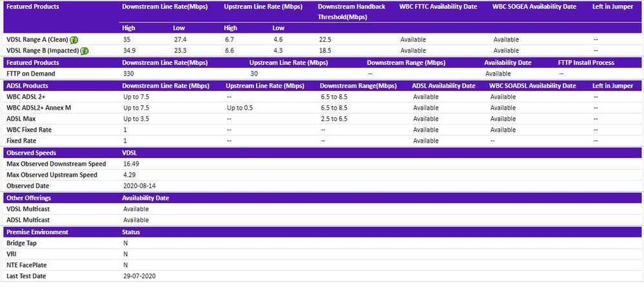Click the Downstream Handback Threshold column header

tap(353, 11)
